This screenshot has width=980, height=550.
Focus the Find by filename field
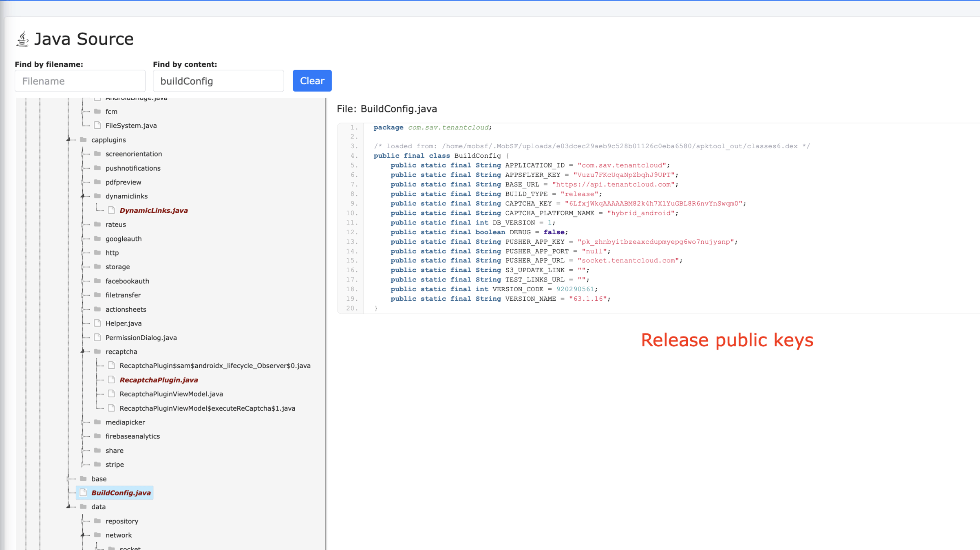[80, 81]
